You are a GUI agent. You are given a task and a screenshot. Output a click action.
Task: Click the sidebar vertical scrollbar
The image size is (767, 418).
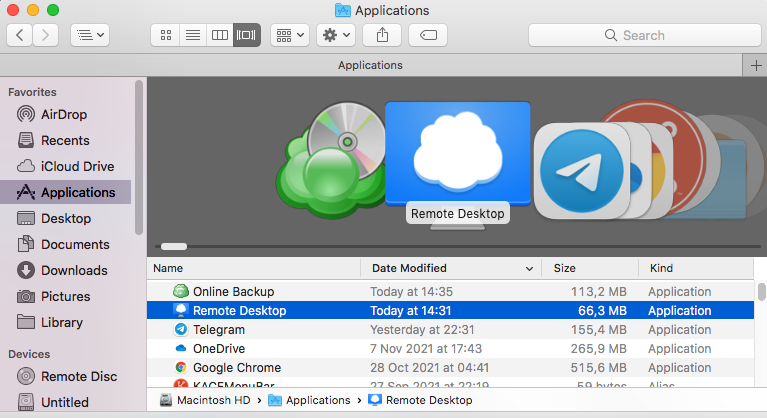click(x=139, y=157)
